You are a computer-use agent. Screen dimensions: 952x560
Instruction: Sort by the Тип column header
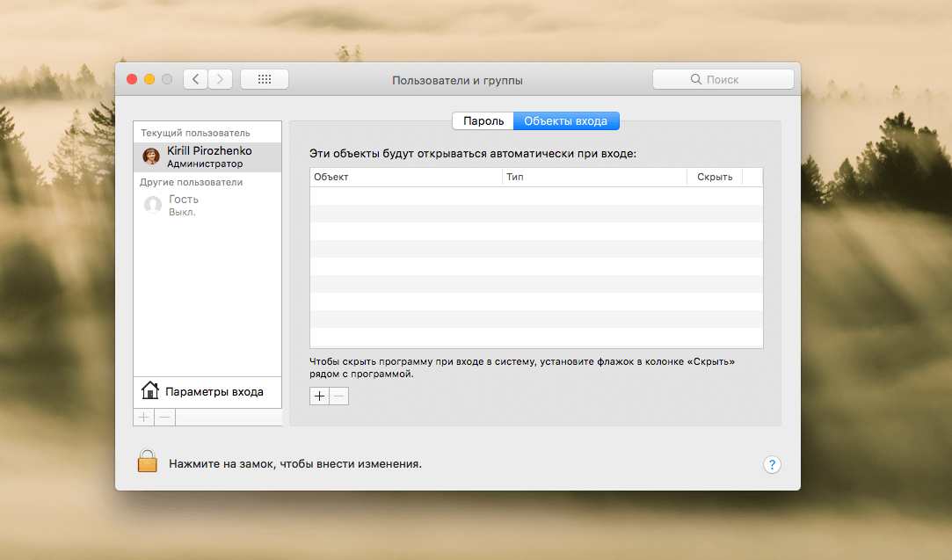[594, 177]
